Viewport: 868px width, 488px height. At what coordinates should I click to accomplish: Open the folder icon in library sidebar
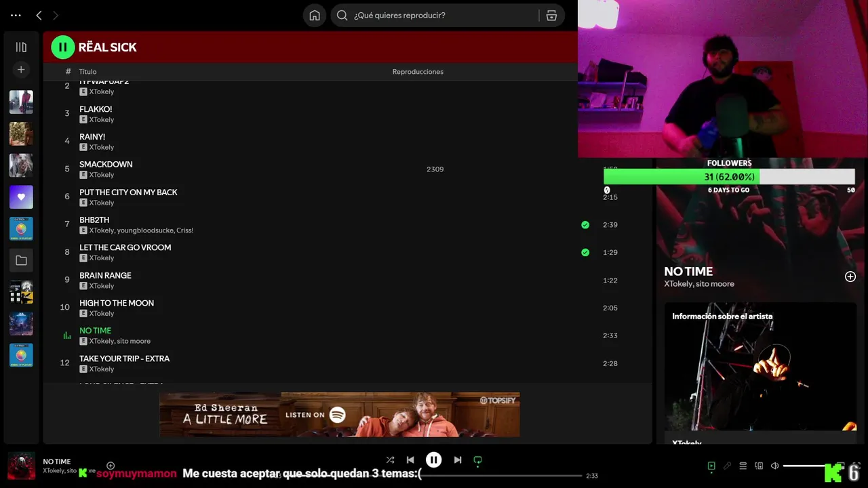[21, 260]
